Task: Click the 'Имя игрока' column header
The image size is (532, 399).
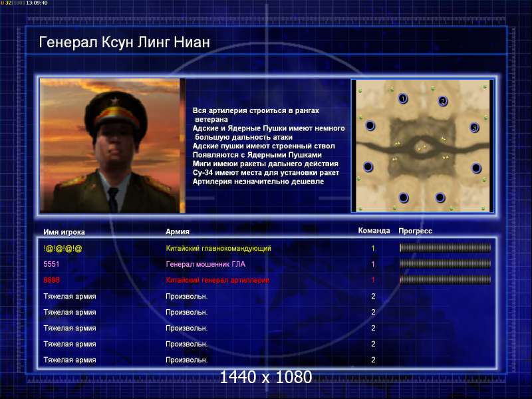Action: pyautogui.click(x=64, y=232)
